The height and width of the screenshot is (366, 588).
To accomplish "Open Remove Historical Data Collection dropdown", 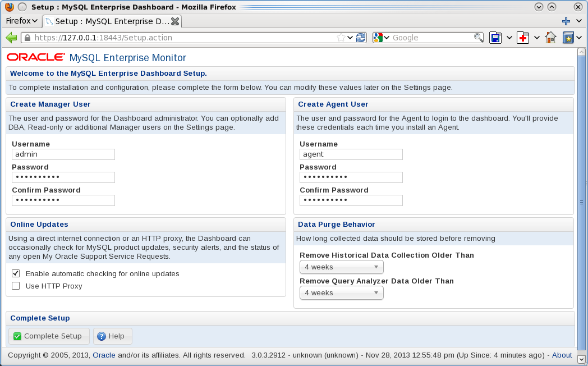I will pyautogui.click(x=341, y=267).
